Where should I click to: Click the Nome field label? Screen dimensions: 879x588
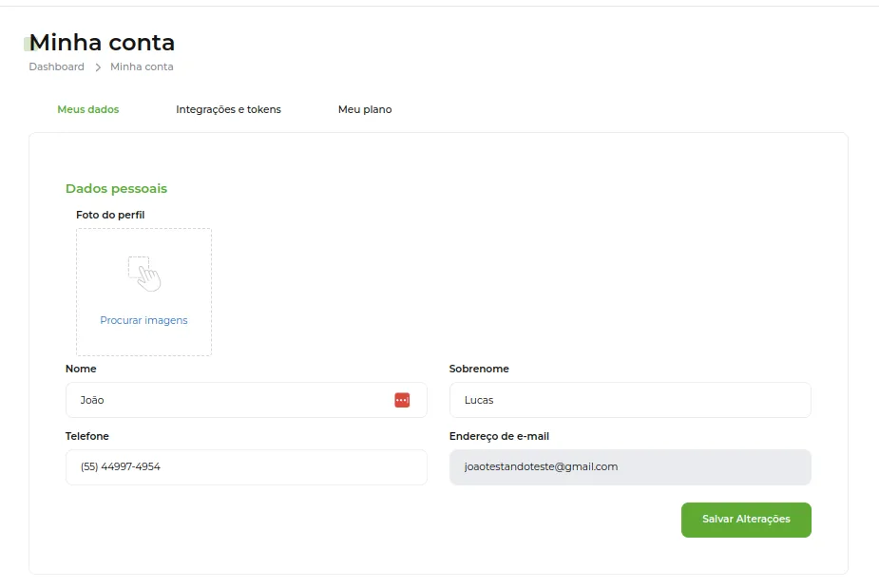pos(81,369)
